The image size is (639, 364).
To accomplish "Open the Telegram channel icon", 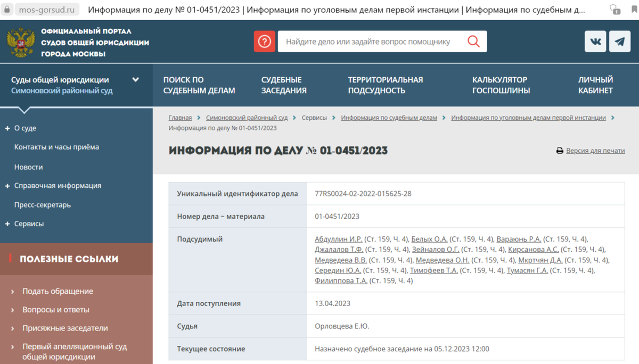I will pyautogui.click(x=620, y=42).
